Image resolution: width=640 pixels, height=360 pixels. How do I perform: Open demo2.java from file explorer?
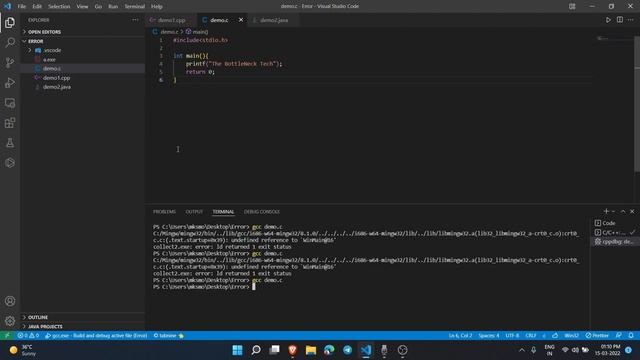83,87
